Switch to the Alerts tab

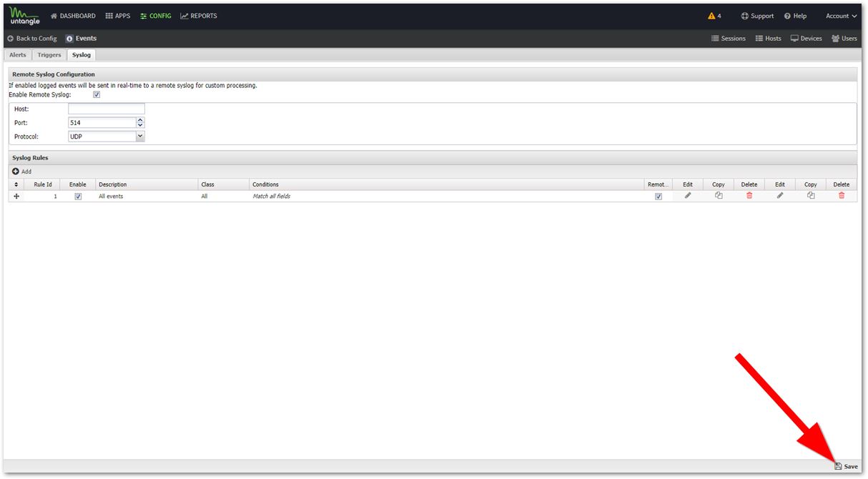pyautogui.click(x=18, y=55)
